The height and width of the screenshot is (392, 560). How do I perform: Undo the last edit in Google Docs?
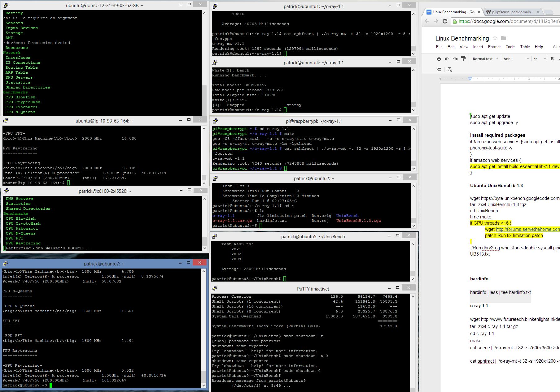pyautogui.click(x=447, y=59)
